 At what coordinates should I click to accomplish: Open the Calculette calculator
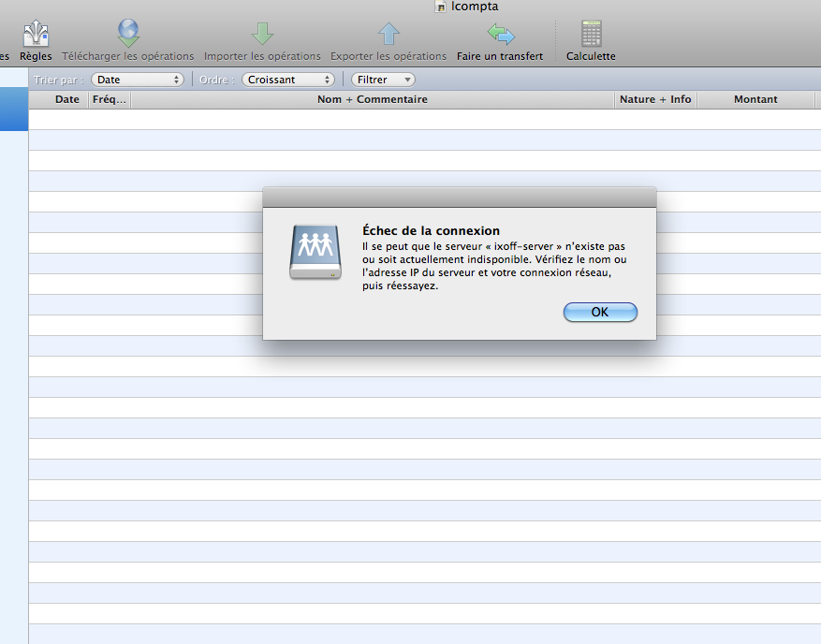(591, 35)
